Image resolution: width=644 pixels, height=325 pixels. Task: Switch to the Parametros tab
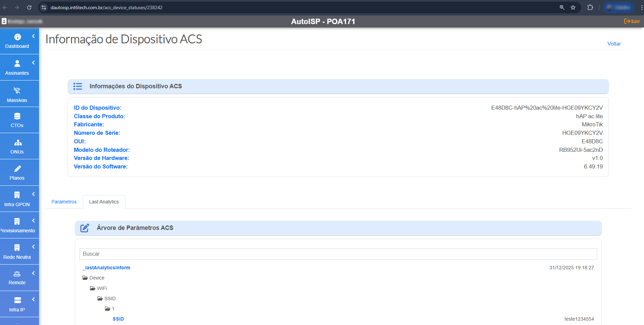click(64, 202)
